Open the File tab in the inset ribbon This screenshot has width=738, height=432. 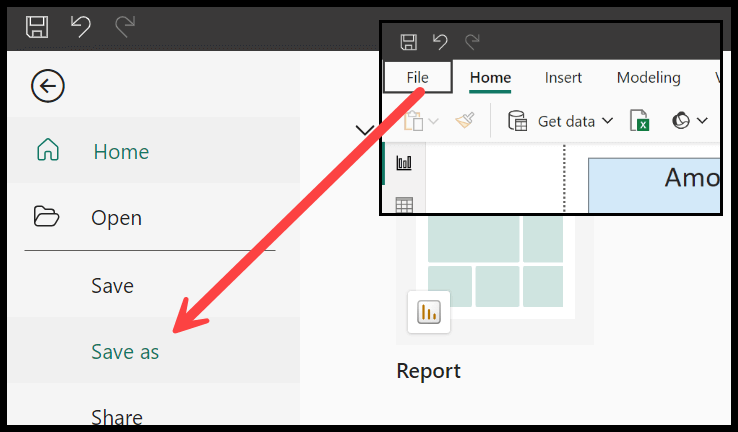(418, 77)
